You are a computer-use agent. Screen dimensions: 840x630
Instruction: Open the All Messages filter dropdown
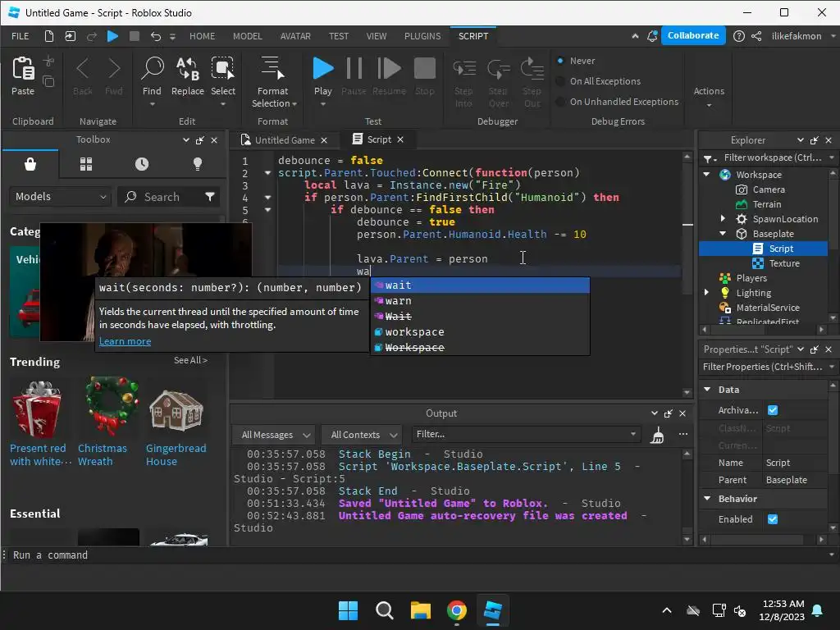click(x=275, y=435)
